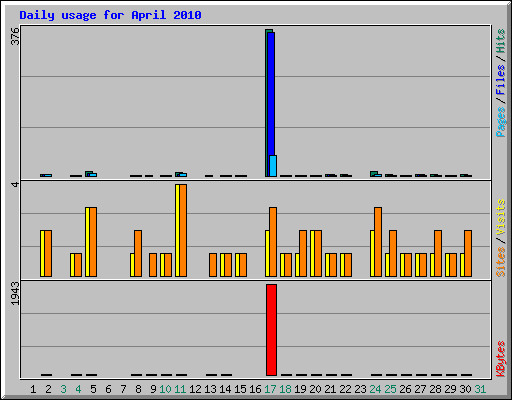Select green day "24" on the x-axis
The width and height of the screenshot is (512, 400).
click(x=375, y=389)
